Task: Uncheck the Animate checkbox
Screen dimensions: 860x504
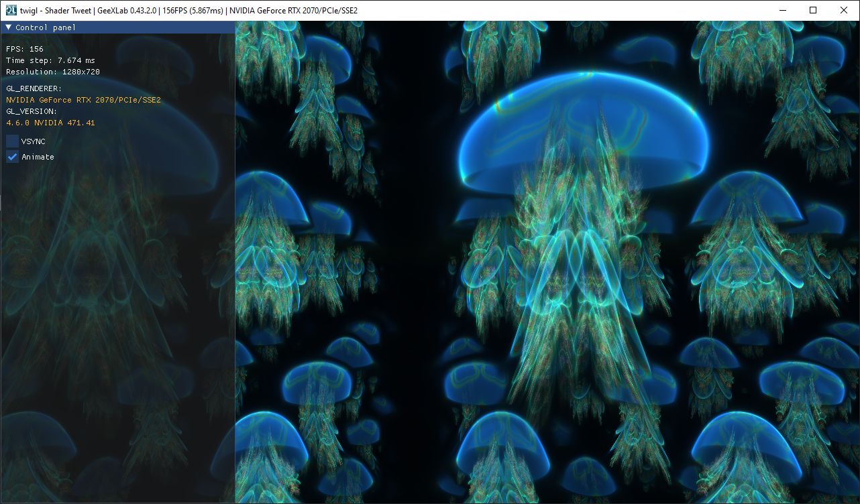Action: tap(12, 157)
